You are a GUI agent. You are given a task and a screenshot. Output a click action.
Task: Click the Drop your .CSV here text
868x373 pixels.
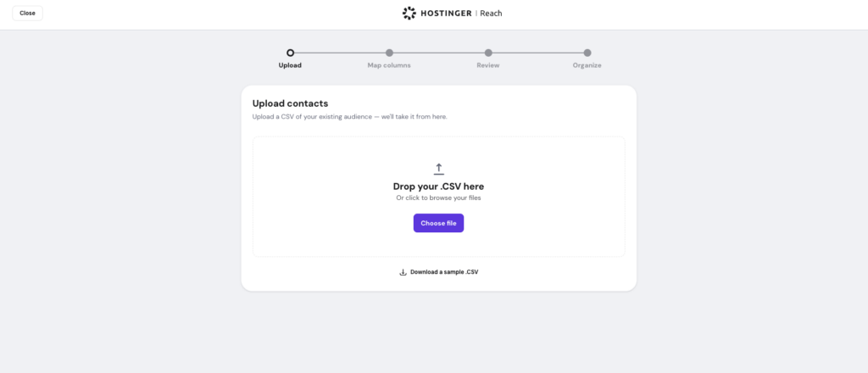pos(438,186)
